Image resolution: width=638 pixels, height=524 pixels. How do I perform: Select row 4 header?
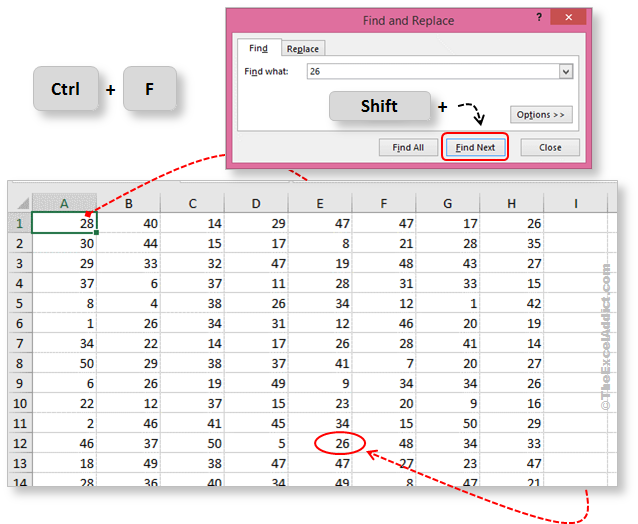coord(20,283)
